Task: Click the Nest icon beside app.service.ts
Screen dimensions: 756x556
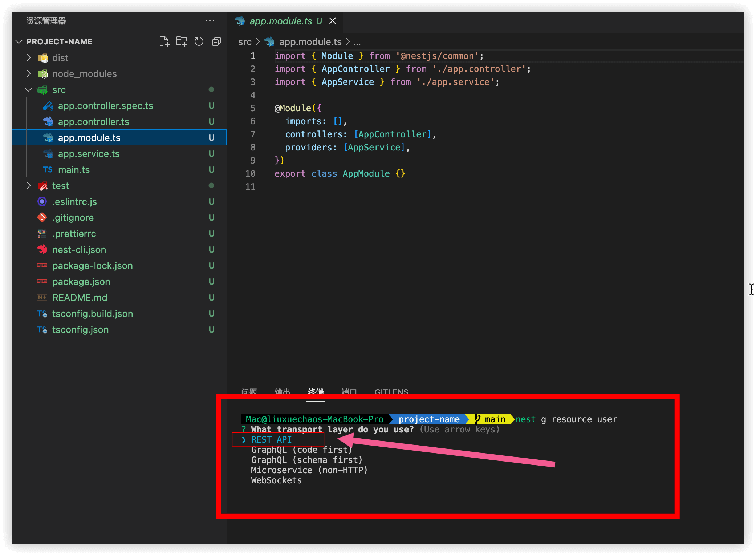Action: coord(48,154)
